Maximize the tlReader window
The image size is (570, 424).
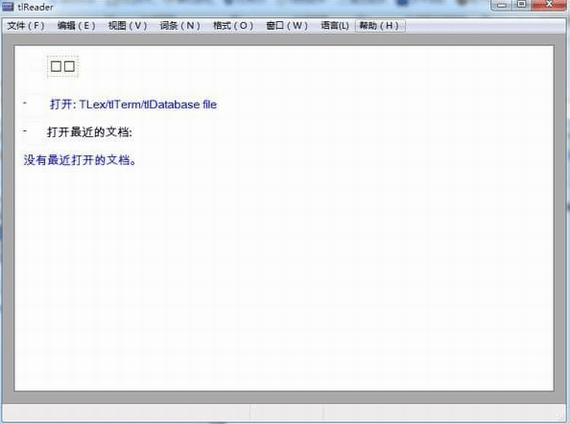522,4
